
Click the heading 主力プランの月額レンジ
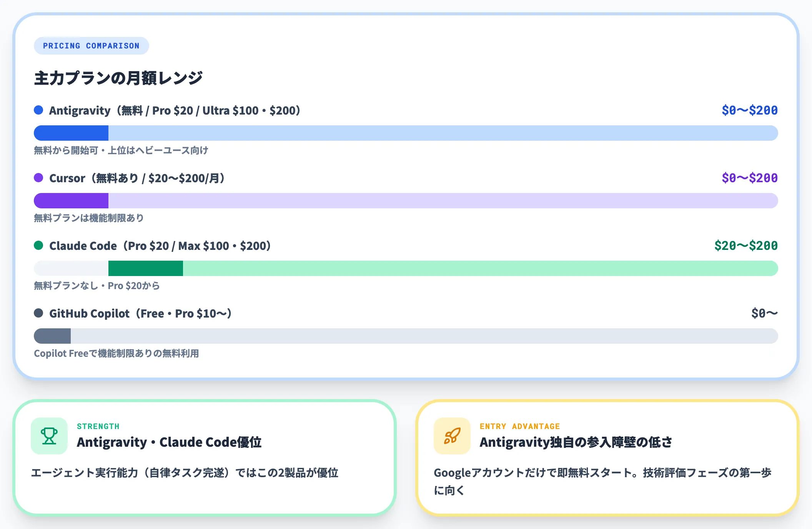tap(118, 78)
